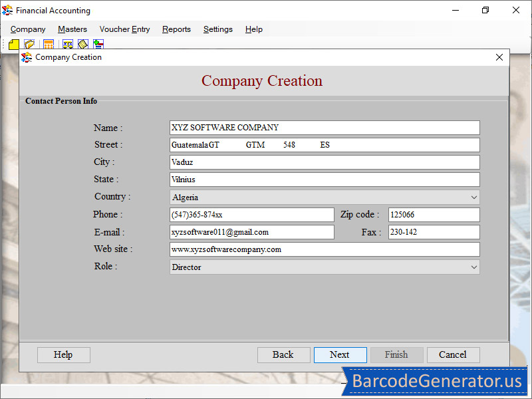Open the Company menu

27,29
